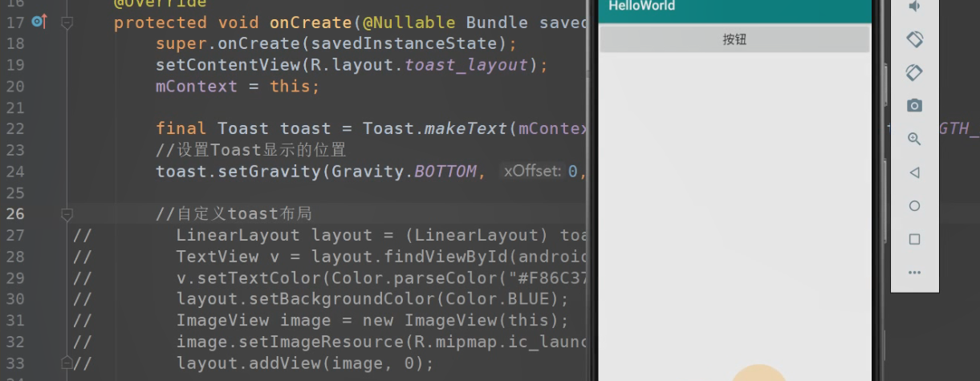The width and height of the screenshot is (980, 381).
Task: Rotate the emulator left
Action: click(x=914, y=39)
